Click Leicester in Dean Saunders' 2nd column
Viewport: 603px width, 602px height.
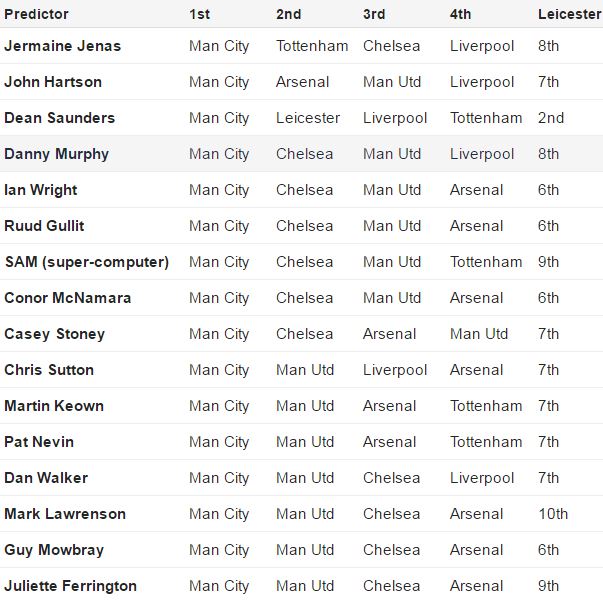[308, 118]
